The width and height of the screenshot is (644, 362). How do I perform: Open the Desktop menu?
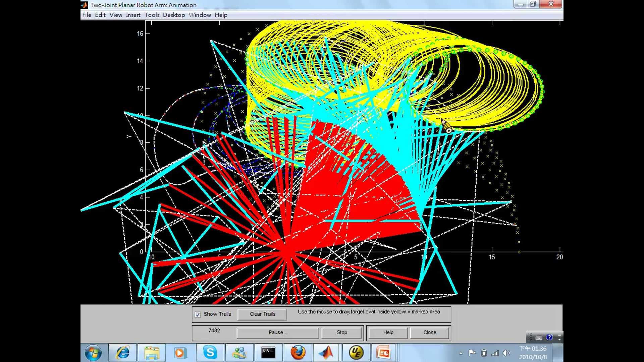click(x=174, y=15)
